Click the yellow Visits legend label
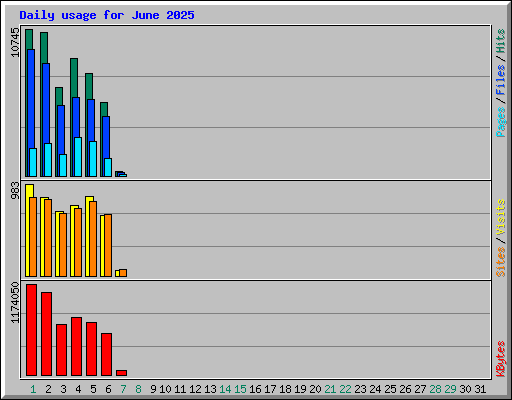512x400 pixels. (500, 217)
